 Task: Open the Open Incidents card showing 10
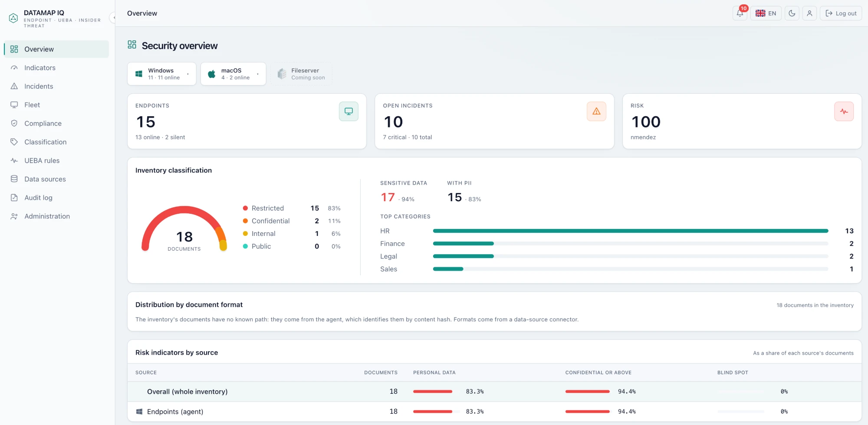[494, 121]
